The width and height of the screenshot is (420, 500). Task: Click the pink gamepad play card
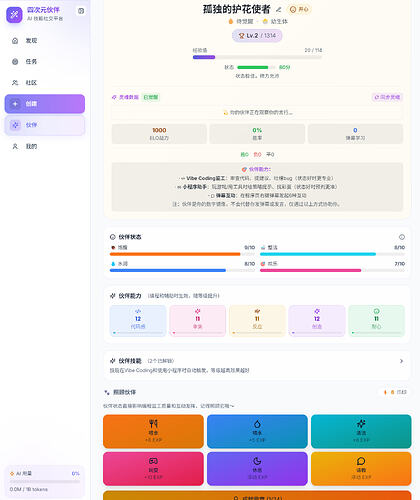pos(153,469)
